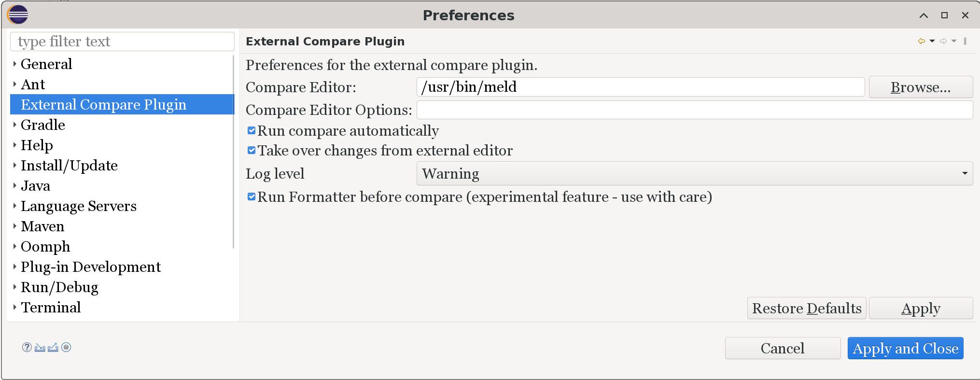The width and height of the screenshot is (980, 380).
Task: Click the forward navigation arrow
Action: pyautogui.click(x=942, y=41)
